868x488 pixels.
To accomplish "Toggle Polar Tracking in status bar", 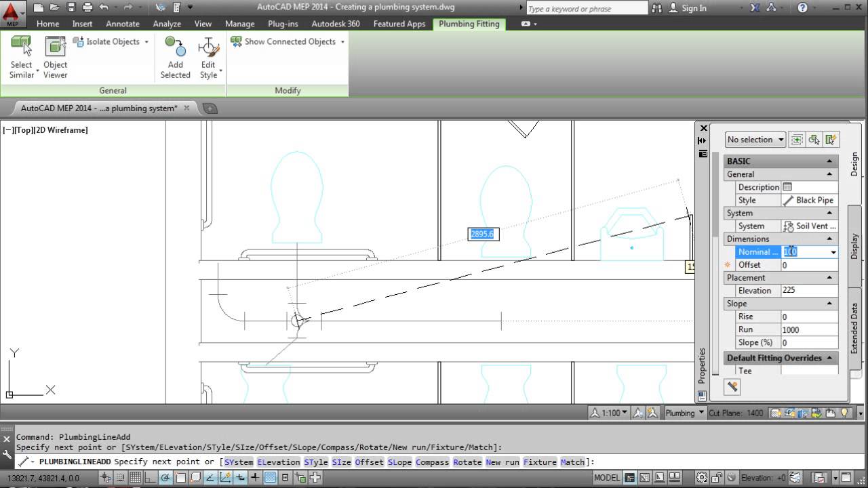I will (x=165, y=478).
